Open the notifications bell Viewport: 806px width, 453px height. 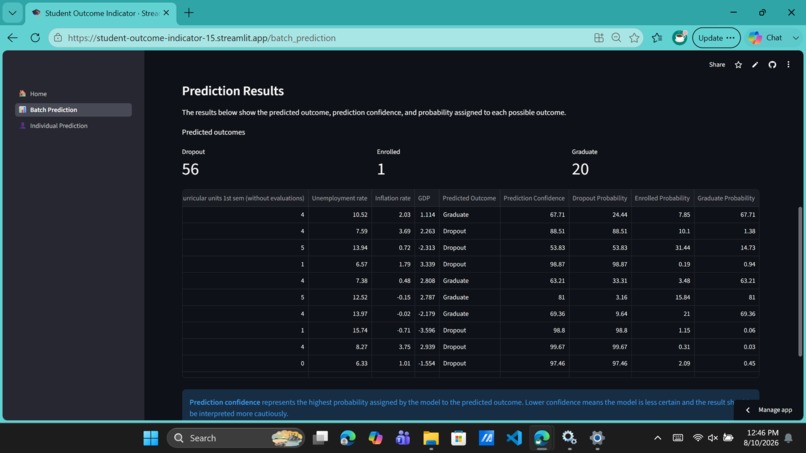pyautogui.click(x=788, y=438)
